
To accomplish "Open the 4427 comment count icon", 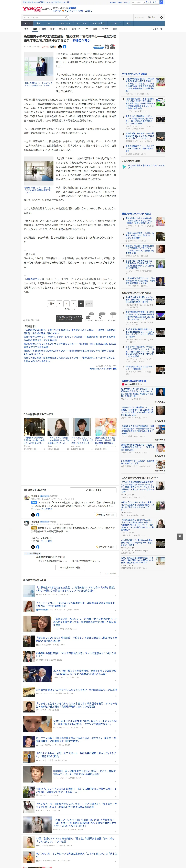I will pos(46,47).
